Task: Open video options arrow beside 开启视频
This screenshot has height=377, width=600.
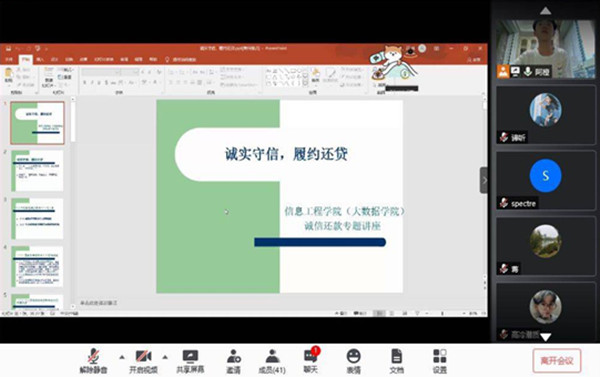Action: coord(165,357)
